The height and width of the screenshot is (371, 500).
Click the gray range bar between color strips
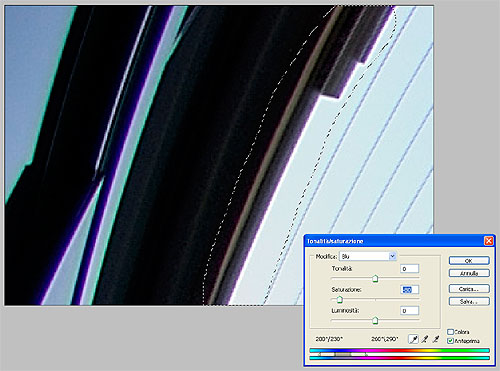(342, 354)
